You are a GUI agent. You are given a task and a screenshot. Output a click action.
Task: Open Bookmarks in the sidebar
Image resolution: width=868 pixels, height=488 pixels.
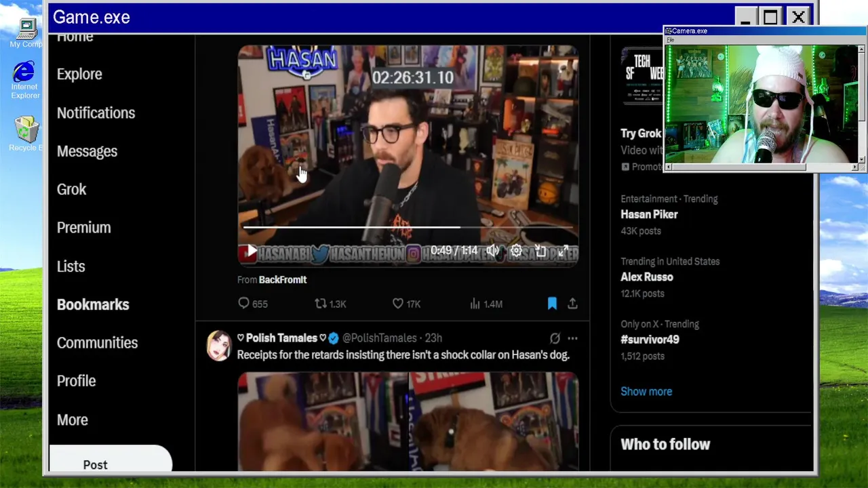(93, 304)
